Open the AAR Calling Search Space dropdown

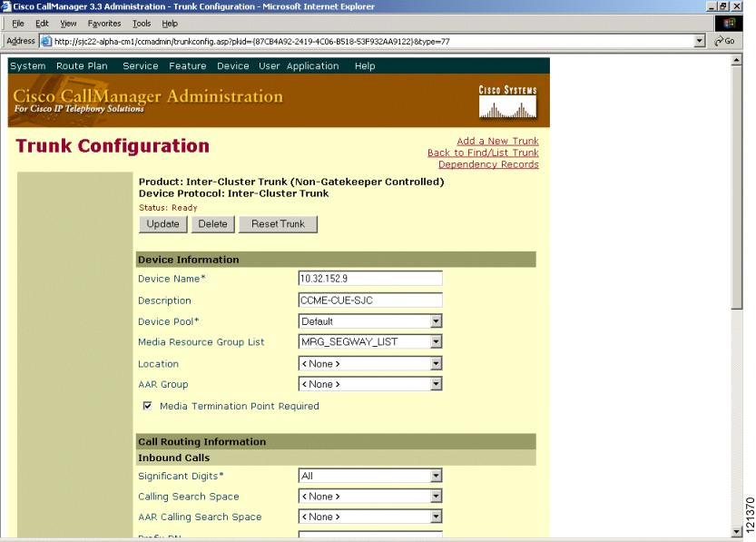click(x=436, y=517)
